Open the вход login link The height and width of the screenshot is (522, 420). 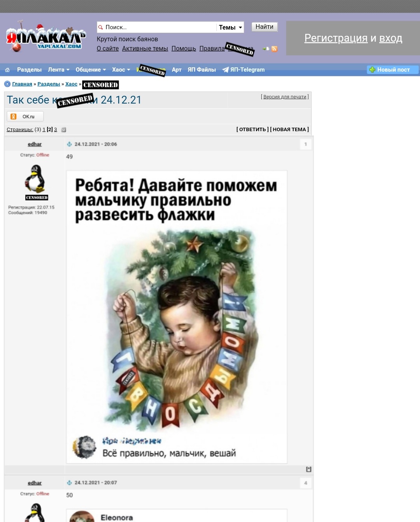[390, 38]
